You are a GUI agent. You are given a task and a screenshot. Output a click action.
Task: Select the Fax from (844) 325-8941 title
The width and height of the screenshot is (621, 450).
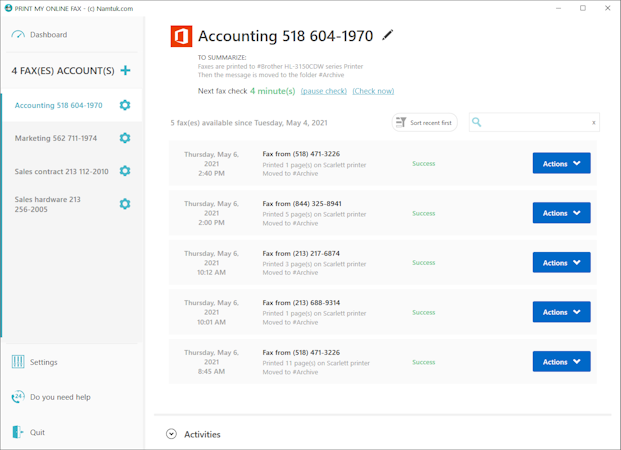tap(302, 204)
